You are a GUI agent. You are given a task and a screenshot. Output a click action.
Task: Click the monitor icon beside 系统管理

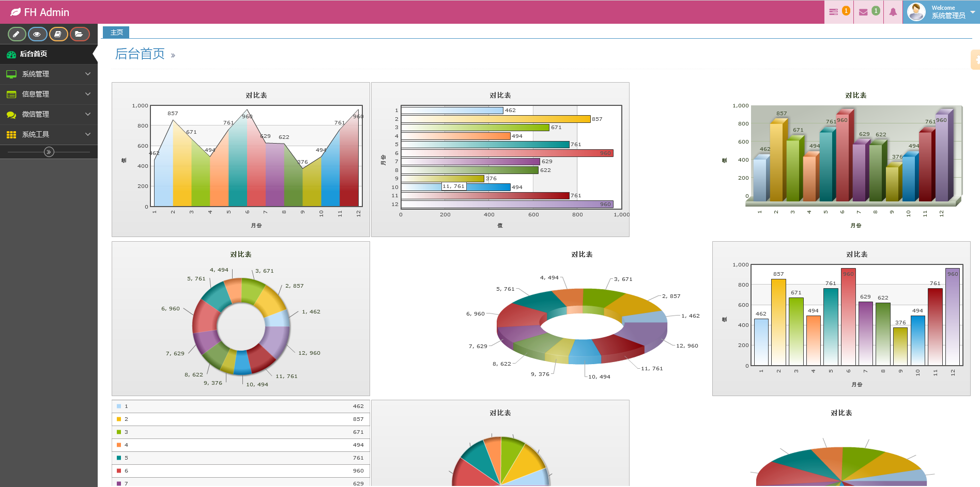11,74
